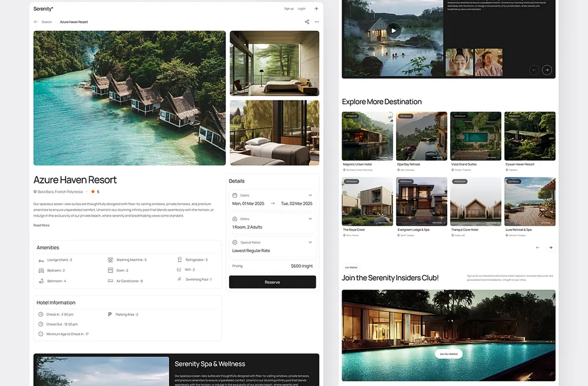
Task: Open the bedroom forest-view photo
Action: click(x=275, y=64)
